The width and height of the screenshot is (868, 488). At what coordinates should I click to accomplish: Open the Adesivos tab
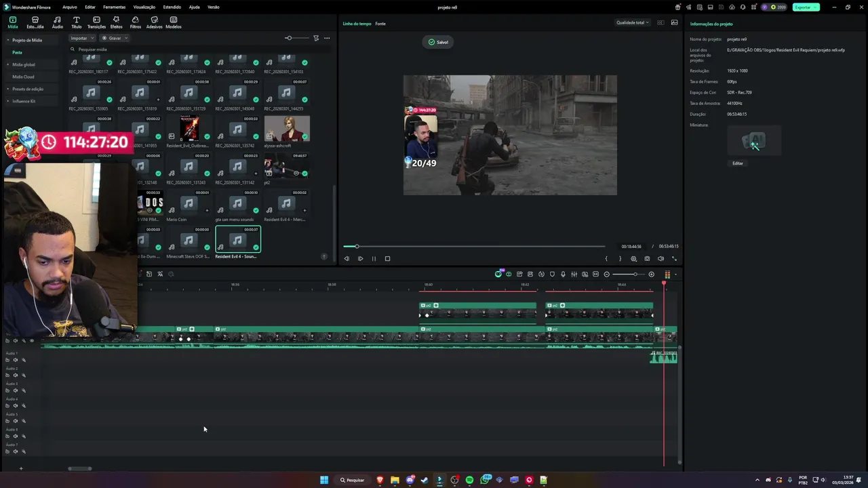click(155, 23)
